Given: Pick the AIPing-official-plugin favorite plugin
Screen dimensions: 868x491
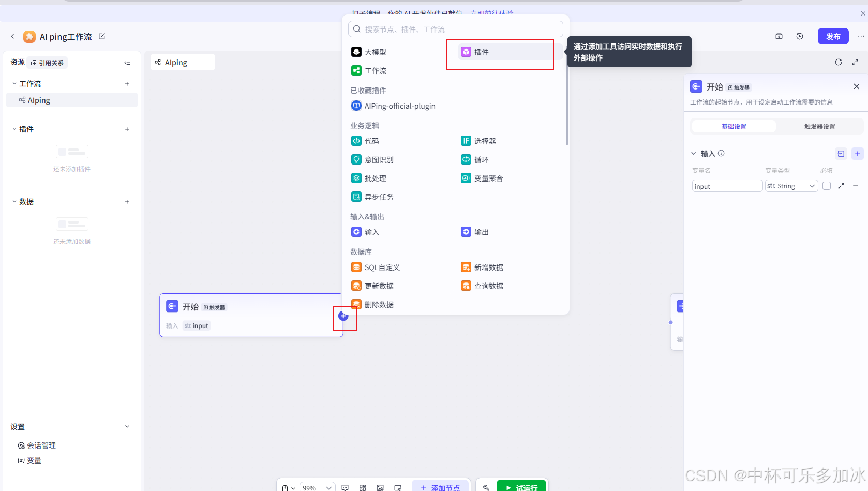Looking at the screenshot, I should click(x=393, y=106).
